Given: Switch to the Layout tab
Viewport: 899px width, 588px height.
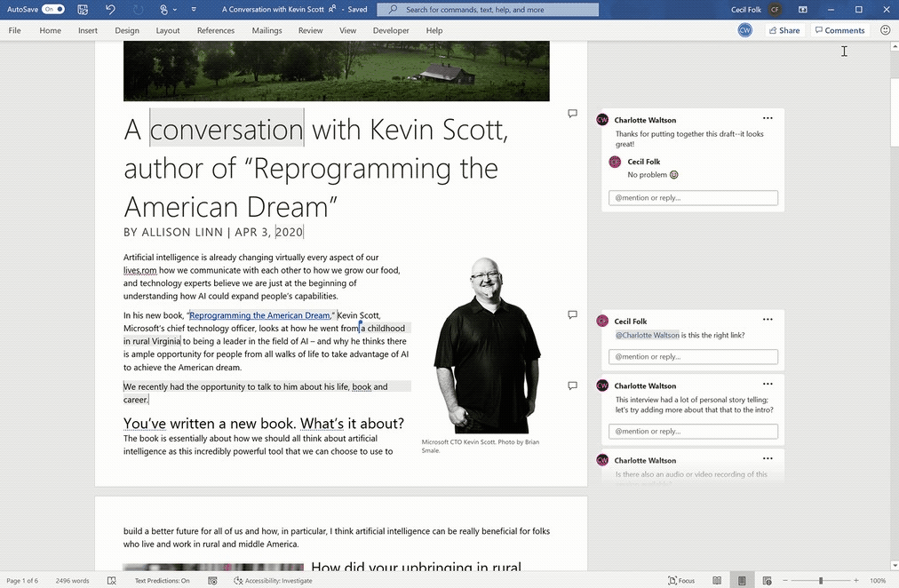Looking at the screenshot, I should pyautogui.click(x=168, y=30).
